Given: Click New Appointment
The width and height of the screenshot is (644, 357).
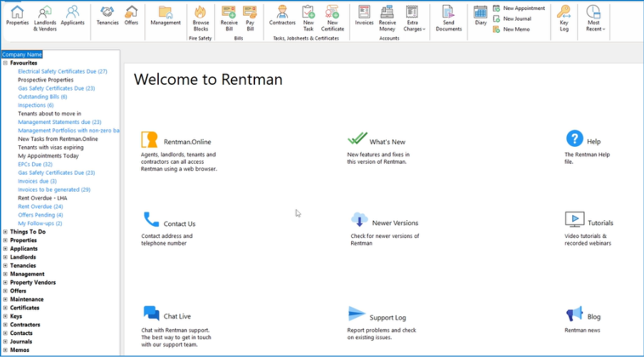Looking at the screenshot, I should [x=519, y=9].
